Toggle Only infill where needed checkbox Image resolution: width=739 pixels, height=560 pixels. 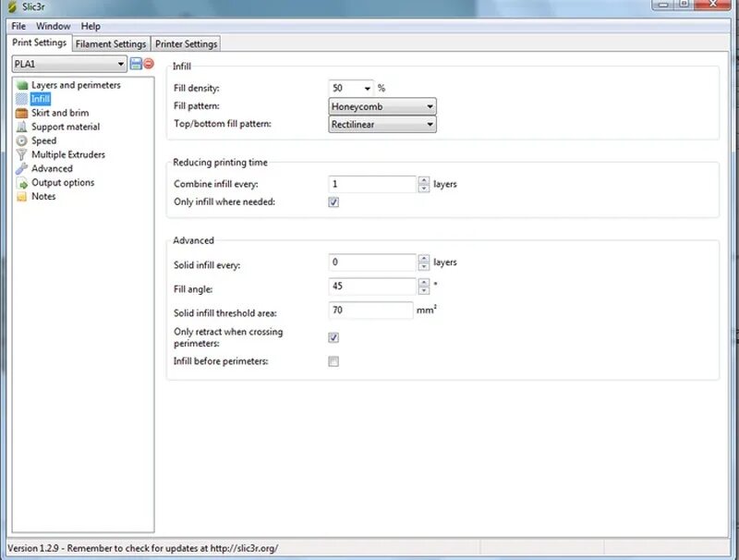coord(333,202)
